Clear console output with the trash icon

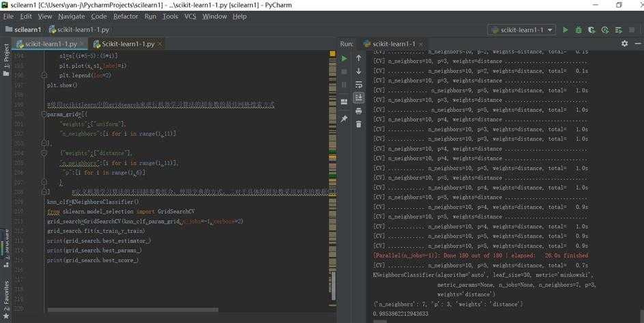tap(359, 124)
